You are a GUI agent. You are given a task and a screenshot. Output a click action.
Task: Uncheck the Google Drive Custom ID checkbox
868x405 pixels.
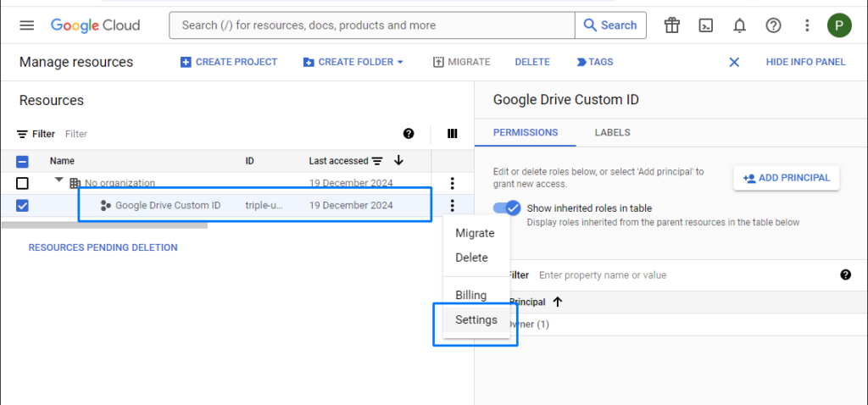[23, 205]
